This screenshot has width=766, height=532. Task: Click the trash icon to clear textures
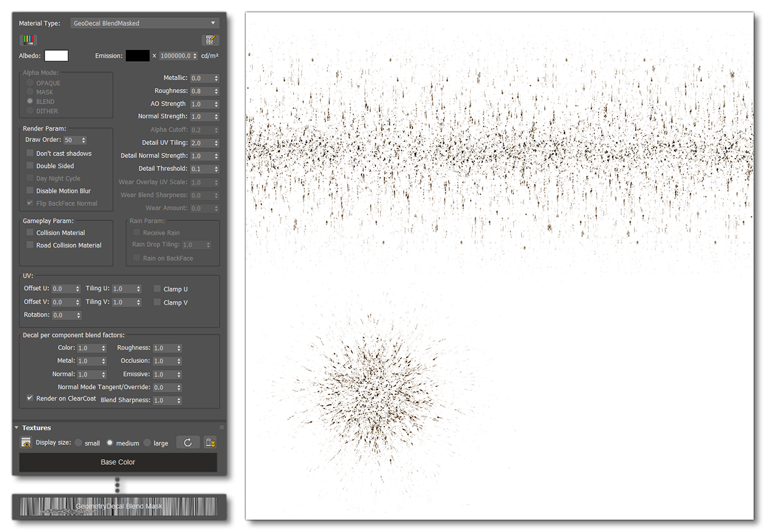[209, 442]
